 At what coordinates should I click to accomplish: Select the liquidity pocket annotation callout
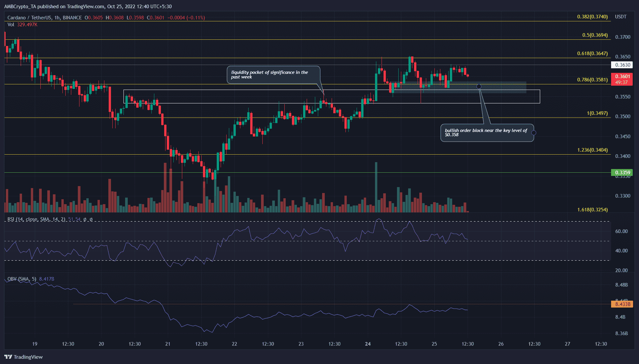(273, 75)
